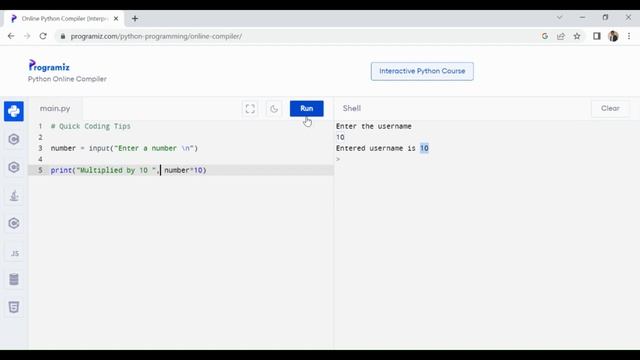Close the Online Python Compiler tab

(x=116, y=18)
